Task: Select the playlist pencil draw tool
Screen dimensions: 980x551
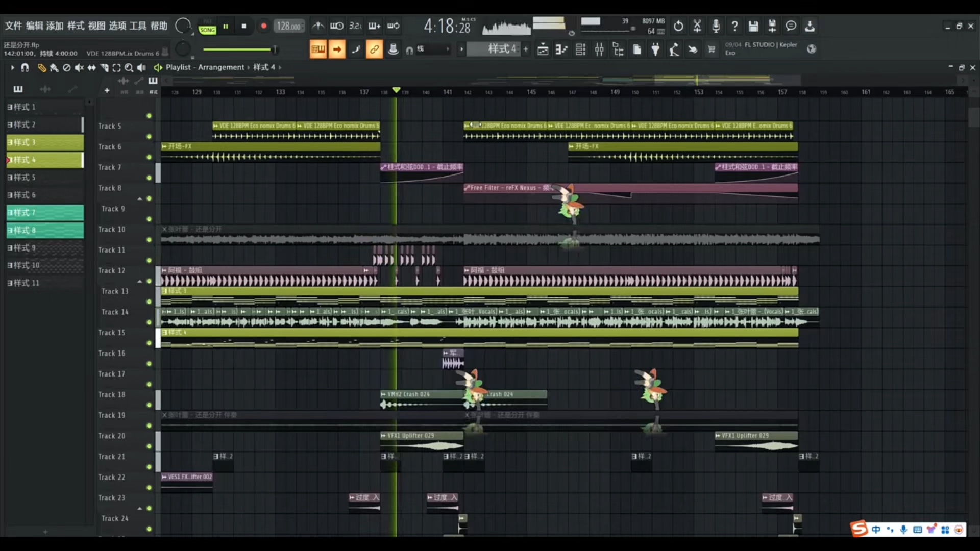Action: [42, 67]
